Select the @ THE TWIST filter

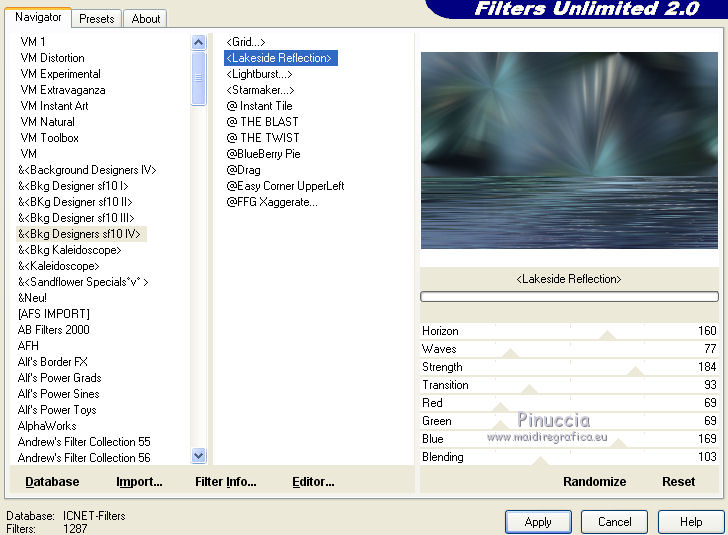pos(263,138)
